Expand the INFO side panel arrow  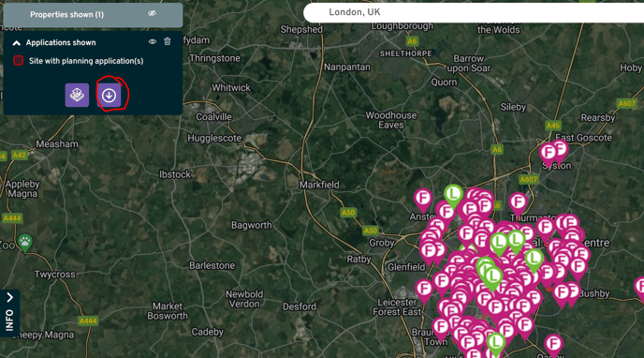click(x=10, y=297)
